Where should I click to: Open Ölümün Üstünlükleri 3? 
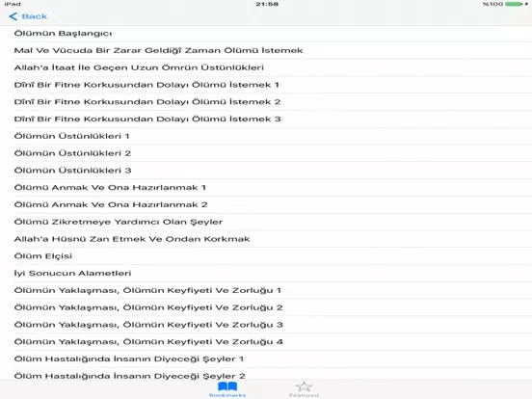coord(266,171)
